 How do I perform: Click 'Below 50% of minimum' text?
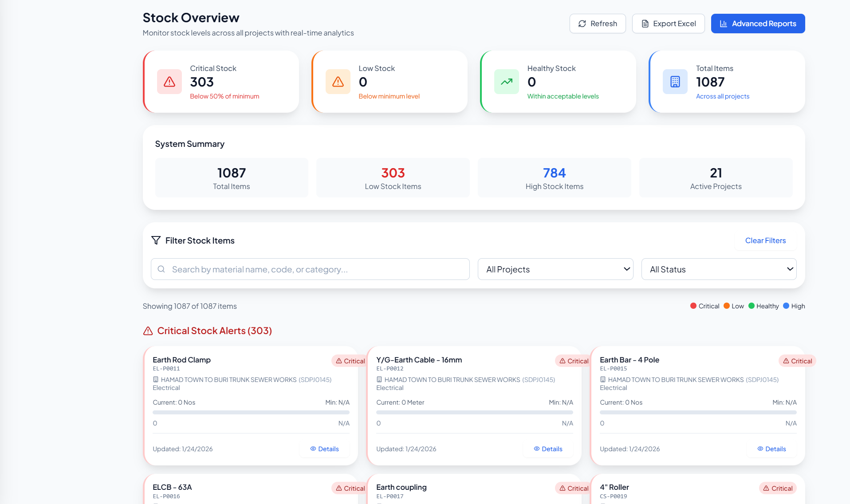(224, 96)
